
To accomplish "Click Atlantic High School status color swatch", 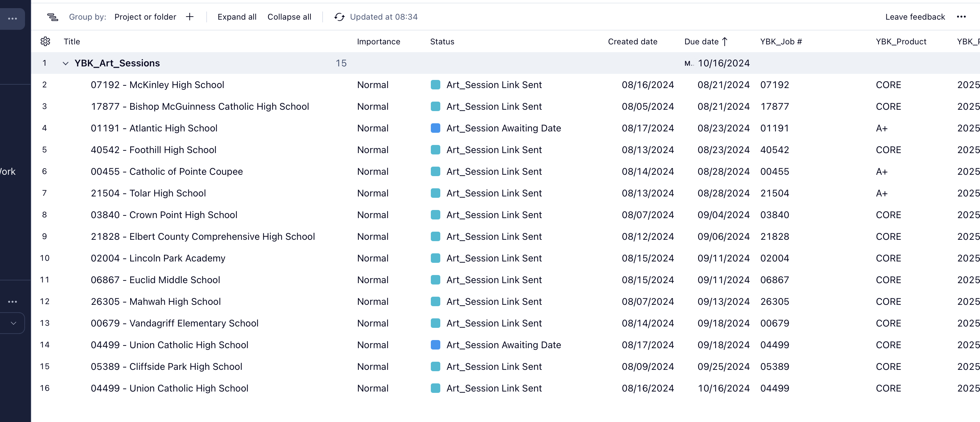I will 435,128.
